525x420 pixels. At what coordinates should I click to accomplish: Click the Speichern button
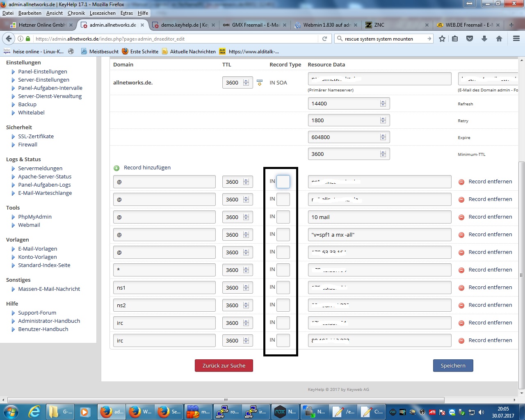pyautogui.click(x=453, y=365)
